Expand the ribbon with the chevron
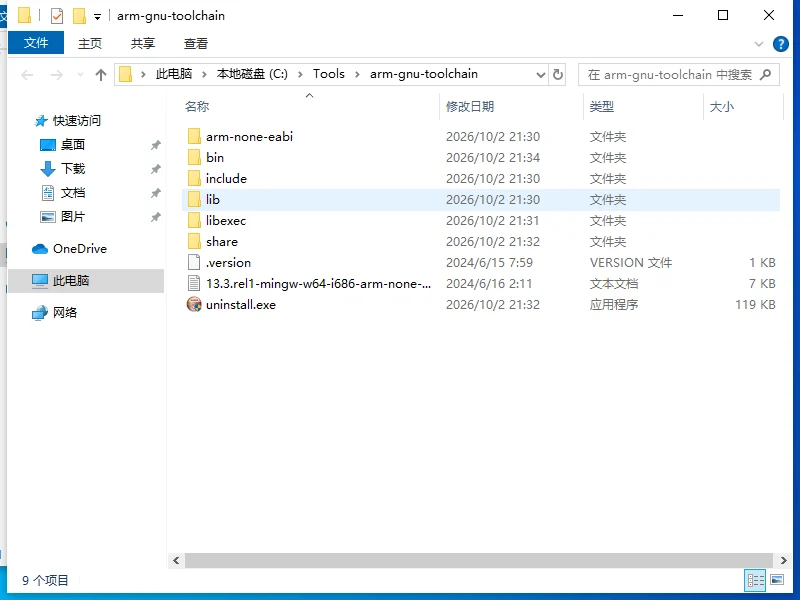Viewport: 800px width, 600px height. [759, 44]
